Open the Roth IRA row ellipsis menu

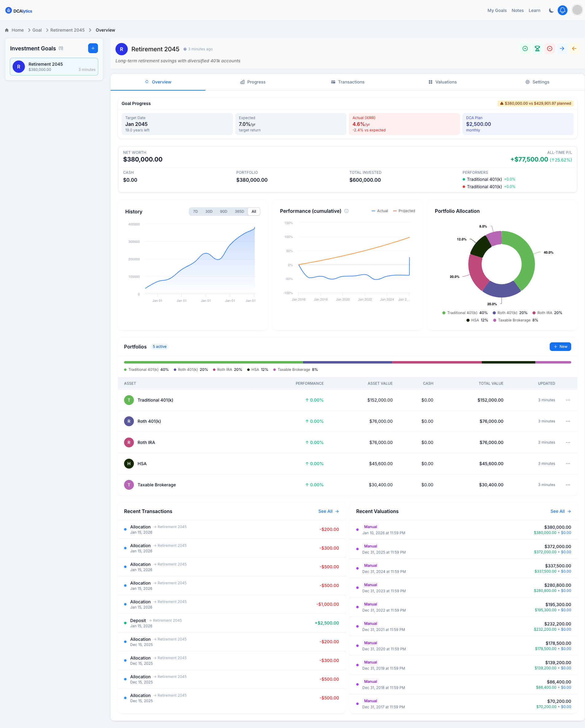[x=568, y=442]
